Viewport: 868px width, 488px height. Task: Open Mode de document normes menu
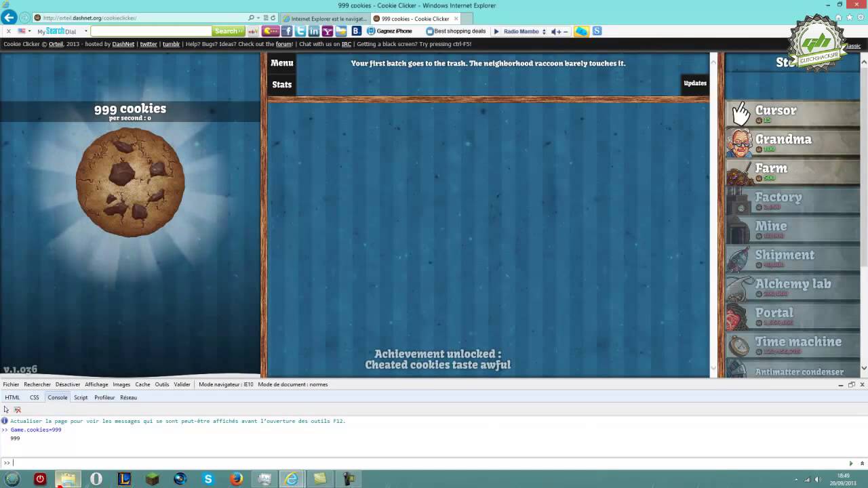click(293, 384)
